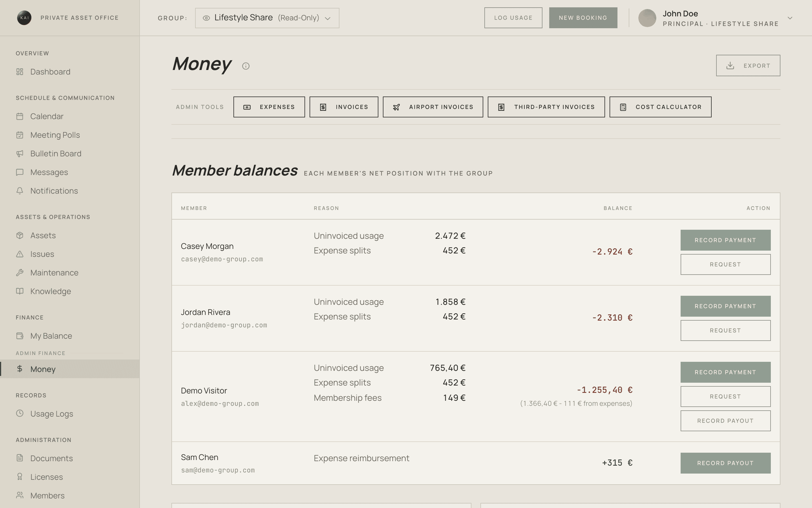Open Messages from the sidebar

point(49,172)
